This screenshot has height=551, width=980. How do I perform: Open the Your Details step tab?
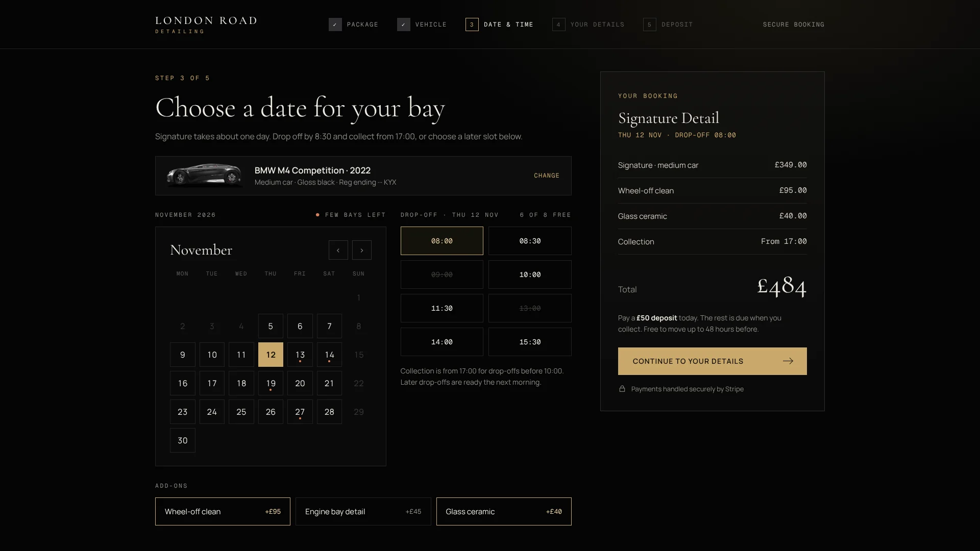click(589, 24)
